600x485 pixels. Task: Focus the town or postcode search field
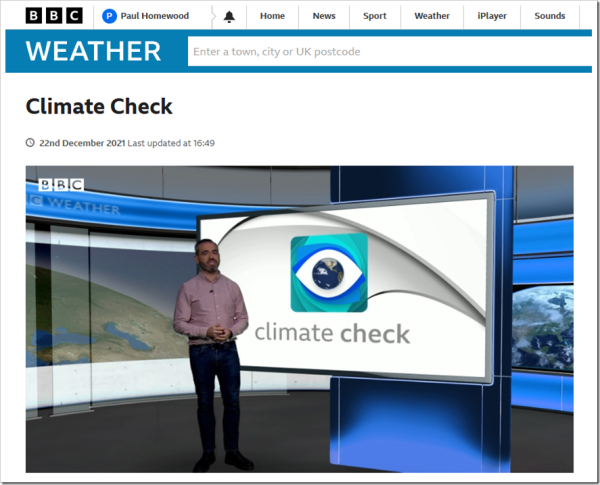point(390,52)
